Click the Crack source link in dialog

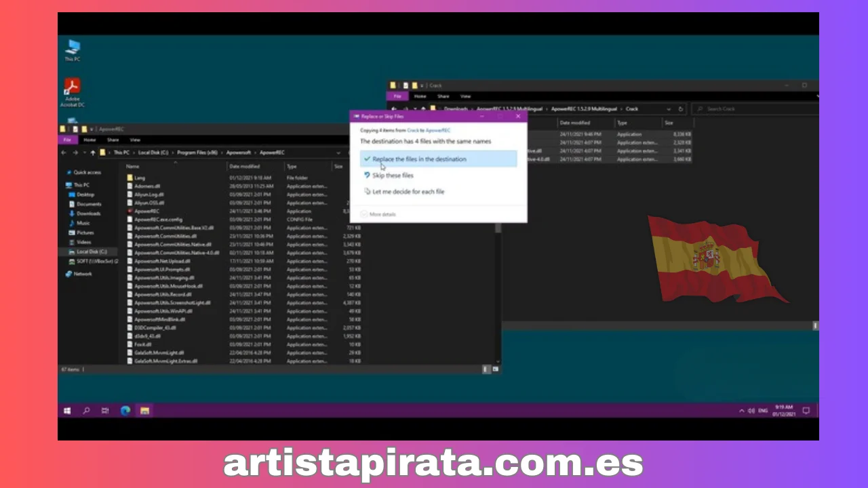click(412, 130)
